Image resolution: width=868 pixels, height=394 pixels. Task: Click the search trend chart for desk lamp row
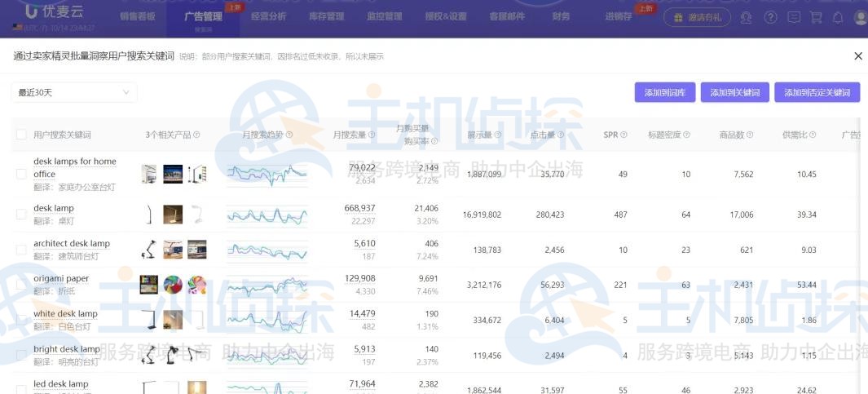pyautogui.click(x=267, y=215)
